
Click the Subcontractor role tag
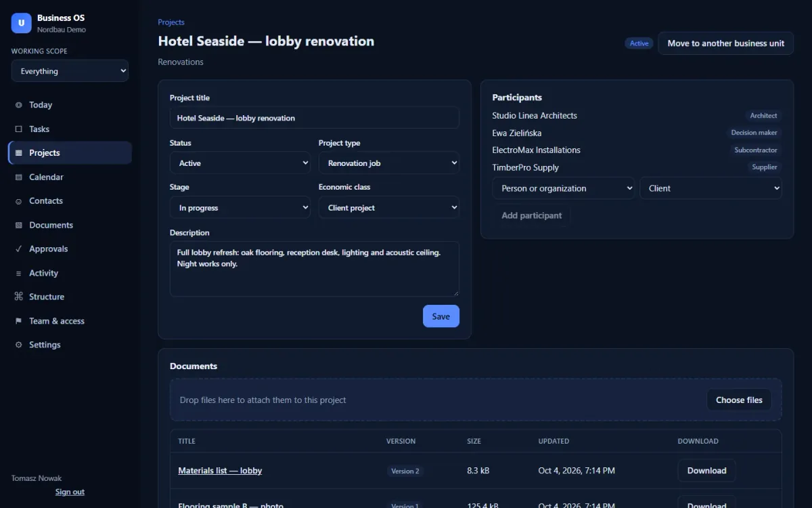[x=756, y=150]
